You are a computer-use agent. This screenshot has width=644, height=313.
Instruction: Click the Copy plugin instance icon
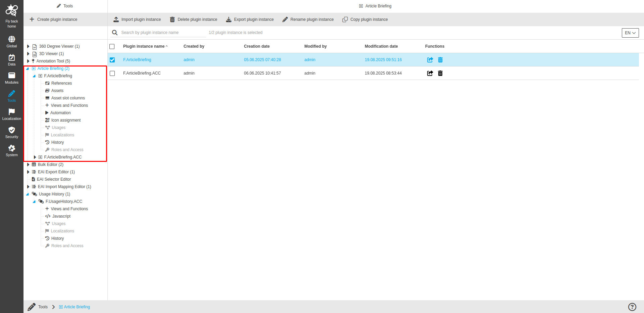tap(345, 19)
